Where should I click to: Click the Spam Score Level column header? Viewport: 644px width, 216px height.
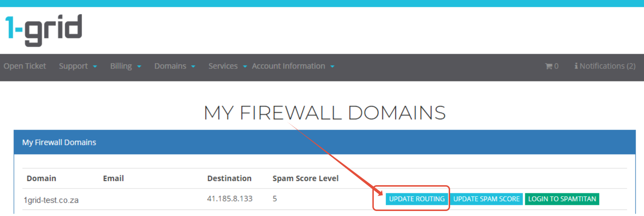point(305,178)
